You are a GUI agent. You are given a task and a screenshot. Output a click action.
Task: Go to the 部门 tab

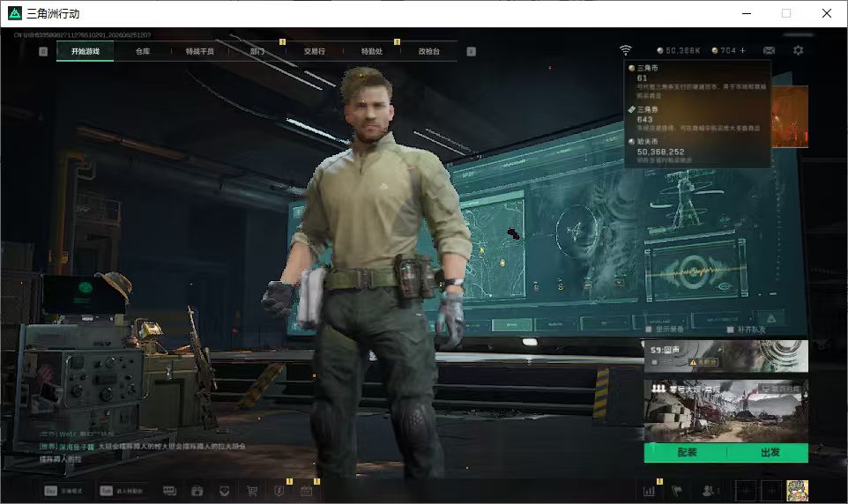[257, 51]
